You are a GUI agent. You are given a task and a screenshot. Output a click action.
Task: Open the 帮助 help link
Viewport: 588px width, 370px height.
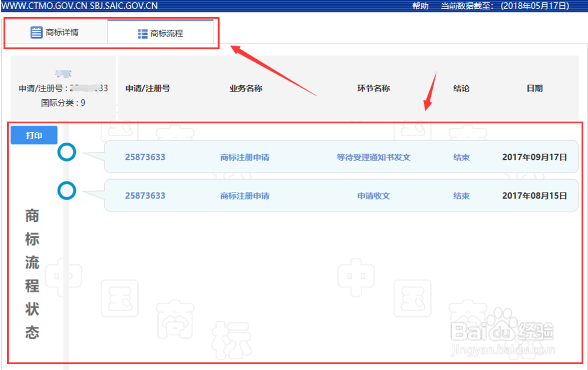point(420,5)
